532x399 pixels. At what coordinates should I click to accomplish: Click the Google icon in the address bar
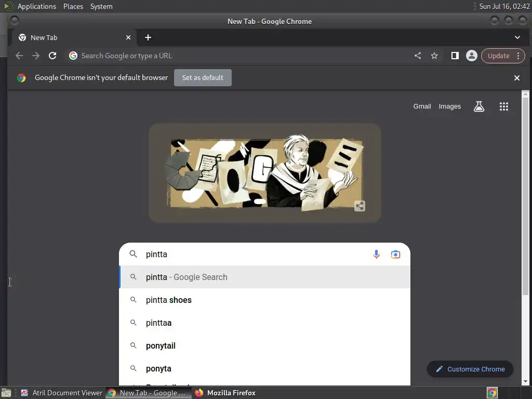coord(73,56)
